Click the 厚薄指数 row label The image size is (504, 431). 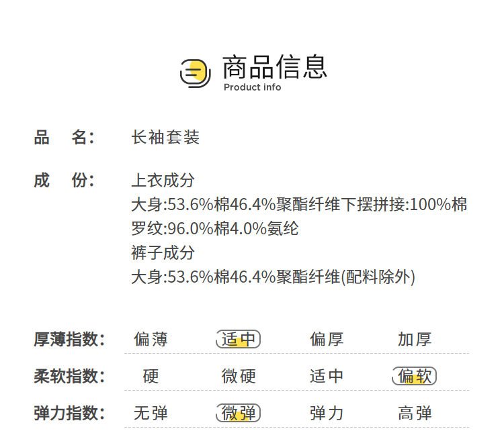pos(70,340)
